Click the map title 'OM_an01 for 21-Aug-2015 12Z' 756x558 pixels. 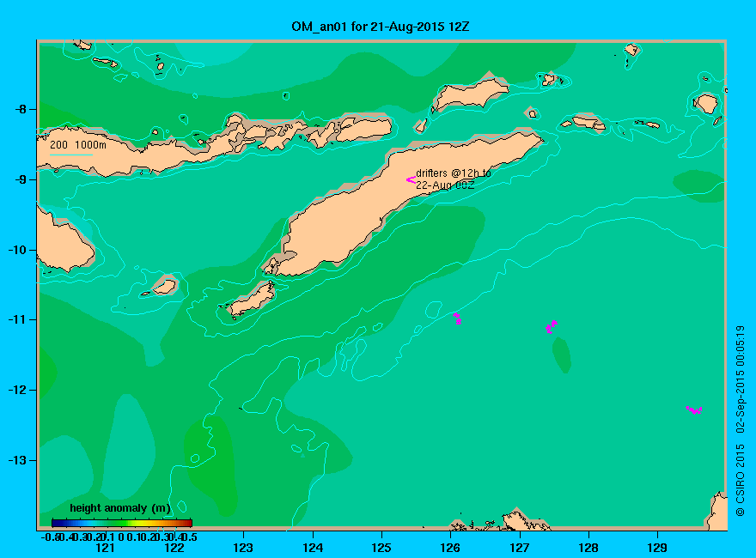coord(380,27)
